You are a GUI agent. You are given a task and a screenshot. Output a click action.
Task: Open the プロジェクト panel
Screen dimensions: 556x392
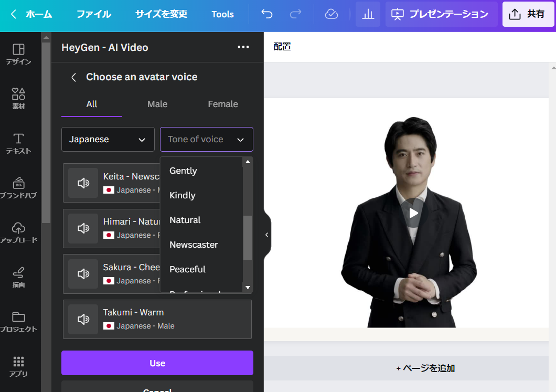tap(18, 322)
